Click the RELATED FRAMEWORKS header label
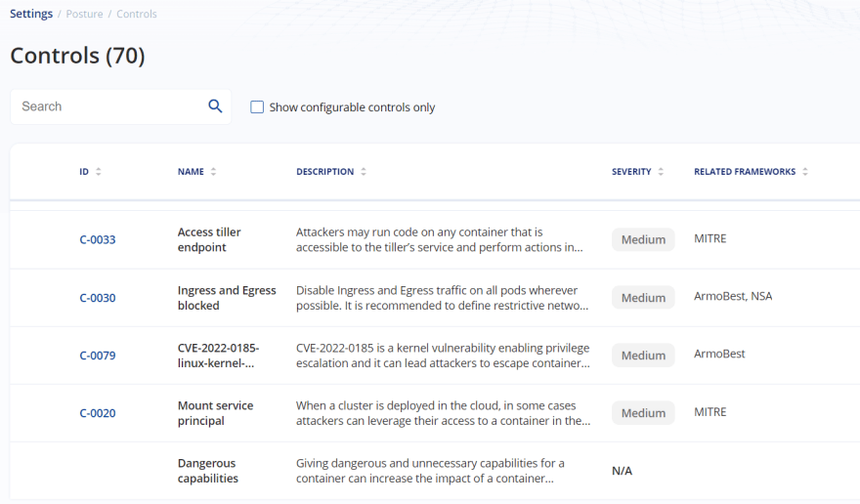 745,172
